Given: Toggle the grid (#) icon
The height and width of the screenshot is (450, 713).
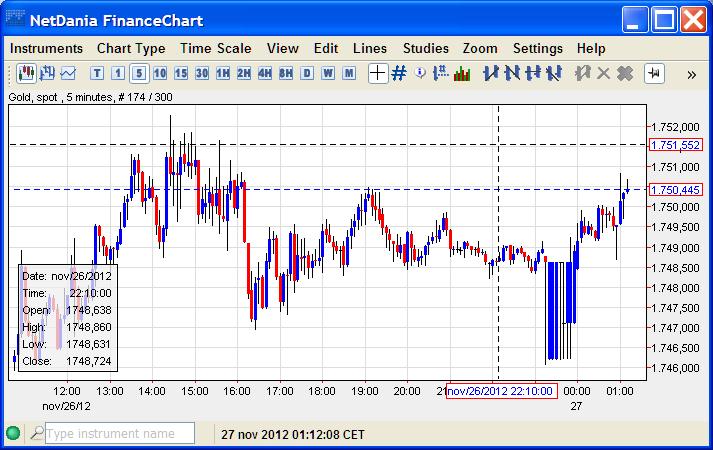Looking at the screenshot, I should point(399,73).
